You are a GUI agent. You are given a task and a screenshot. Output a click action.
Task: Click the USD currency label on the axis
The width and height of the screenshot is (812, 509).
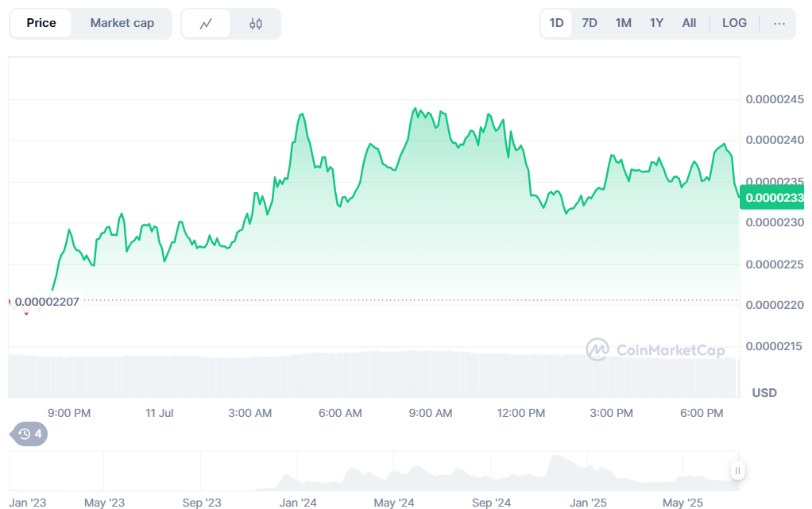(764, 392)
